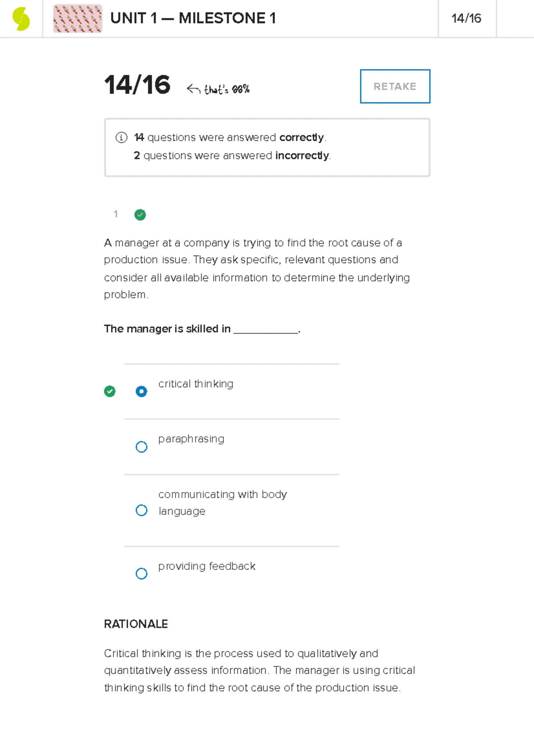
Task: Click the large 14/16 score heading
Action: point(137,85)
